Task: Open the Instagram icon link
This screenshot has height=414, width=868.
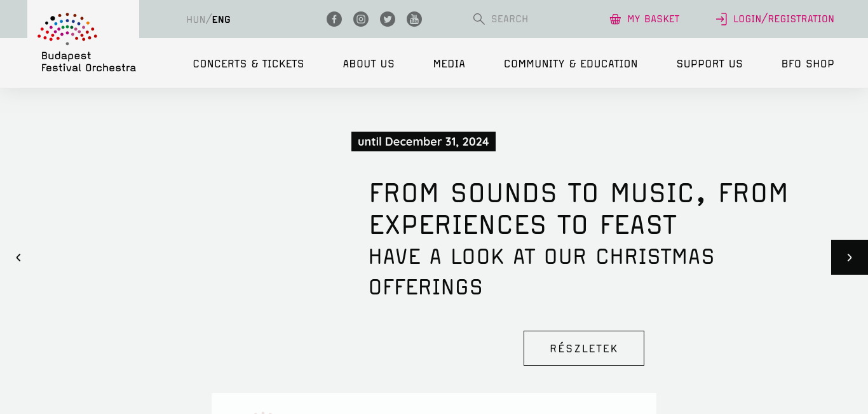Action: pyautogui.click(x=361, y=19)
